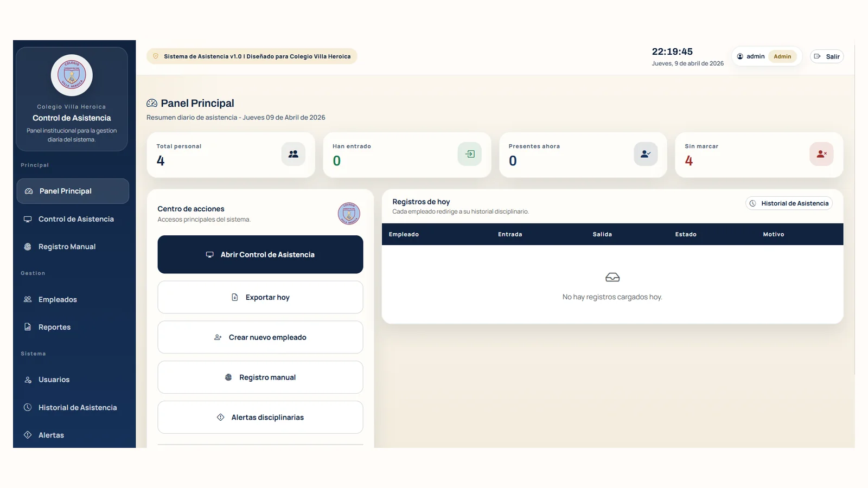The image size is (868, 488).
Task: Click the Sin marcar user-x icon
Action: [x=821, y=154]
